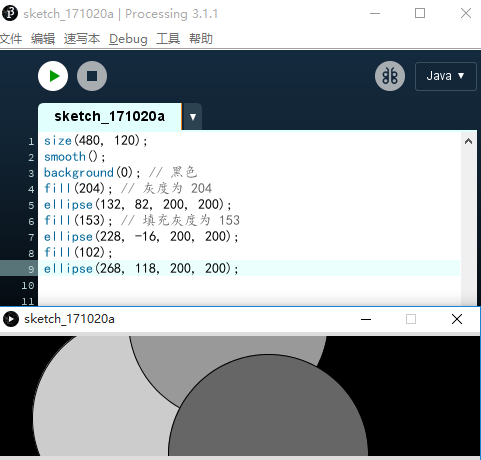Select the sketch_171020a editor tab
Image resolution: width=481 pixels, height=460 pixels.
(110, 117)
